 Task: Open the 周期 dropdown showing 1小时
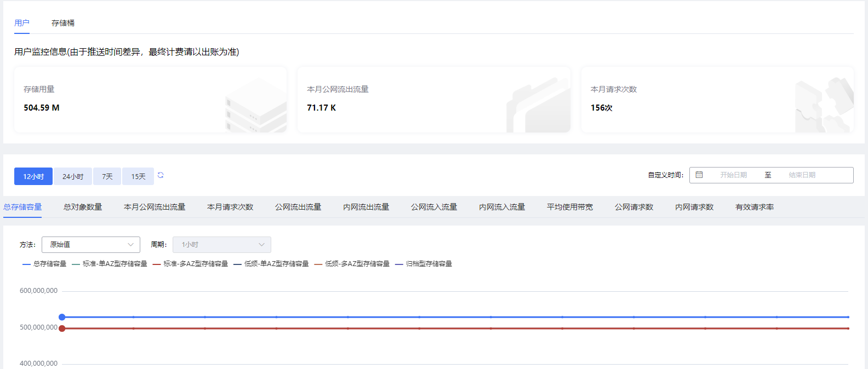coord(222,245)
